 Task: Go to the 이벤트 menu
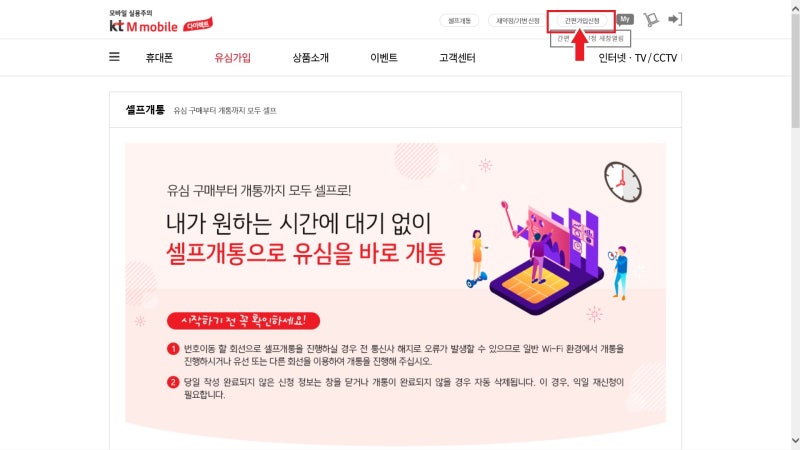tap(384, 58)
